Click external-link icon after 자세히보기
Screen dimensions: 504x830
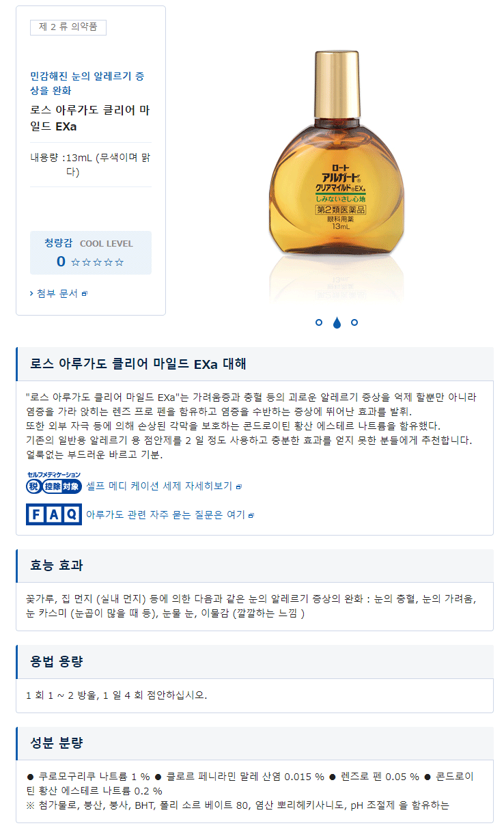pyautogui.click(x=239, y=487)
